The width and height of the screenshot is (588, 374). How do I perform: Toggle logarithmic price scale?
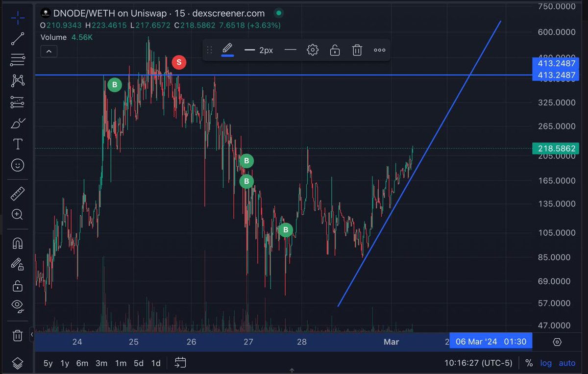(x=546, y=363)
